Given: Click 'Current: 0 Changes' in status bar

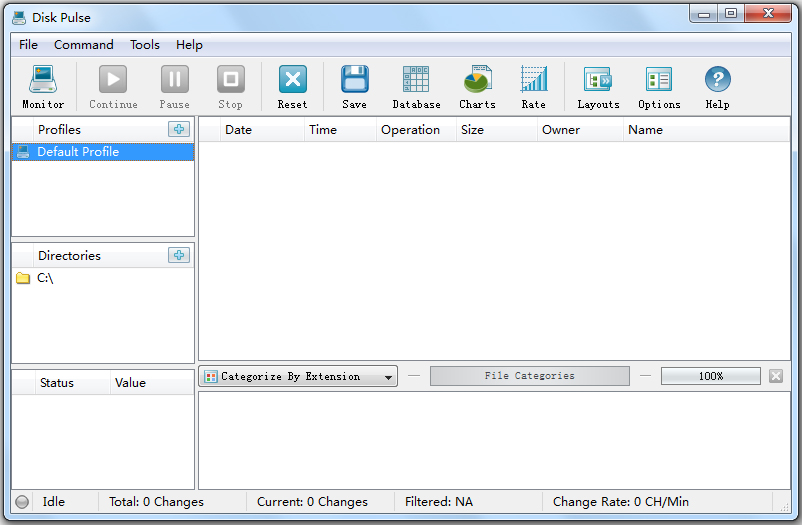Looking at the screenshot, I should tap(312, 502).
